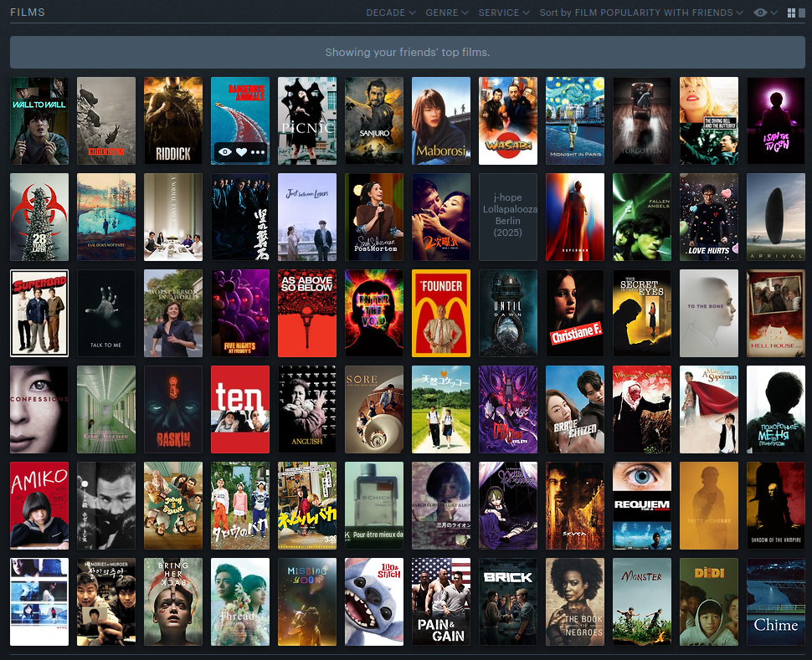Open the As Above So Below poster
Image resolution: width=812 pixels, height=660 pixels.
(x=307, y=314)
